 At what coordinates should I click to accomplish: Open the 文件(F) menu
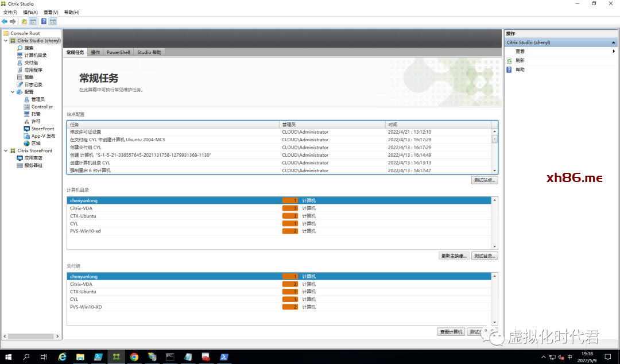10,12
